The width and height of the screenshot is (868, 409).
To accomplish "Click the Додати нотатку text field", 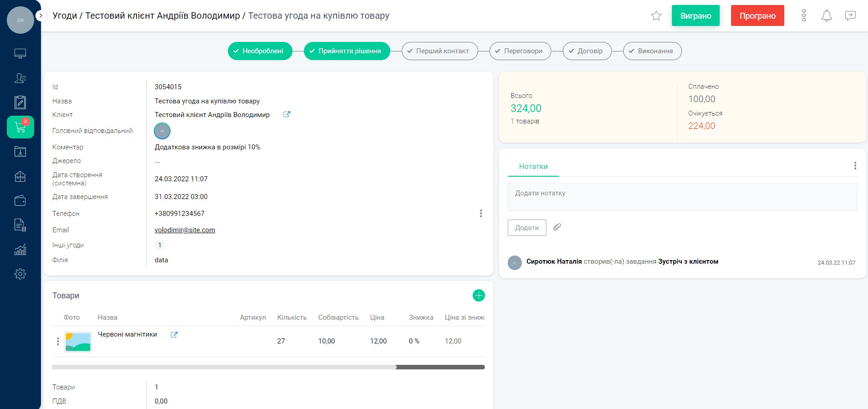I will [x=682, y=197].
